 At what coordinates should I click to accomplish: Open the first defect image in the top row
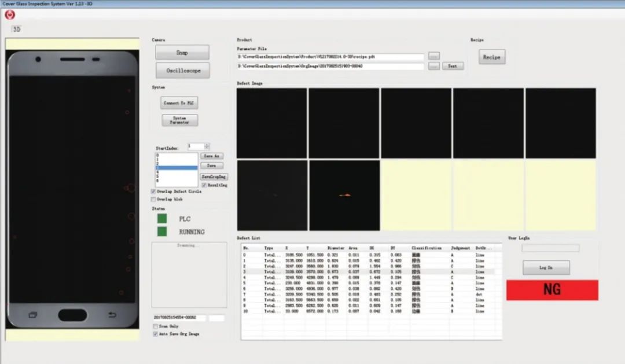click(x=272, y=123)
